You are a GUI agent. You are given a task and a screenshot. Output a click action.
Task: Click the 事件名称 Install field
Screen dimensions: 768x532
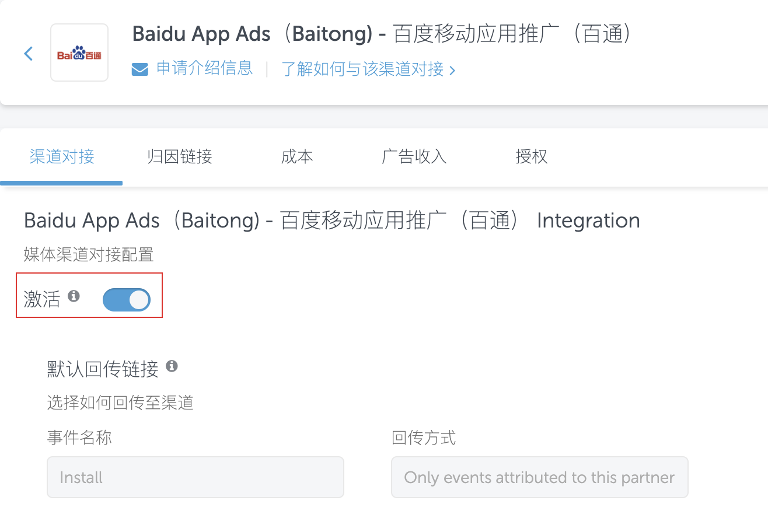(196, 477)
